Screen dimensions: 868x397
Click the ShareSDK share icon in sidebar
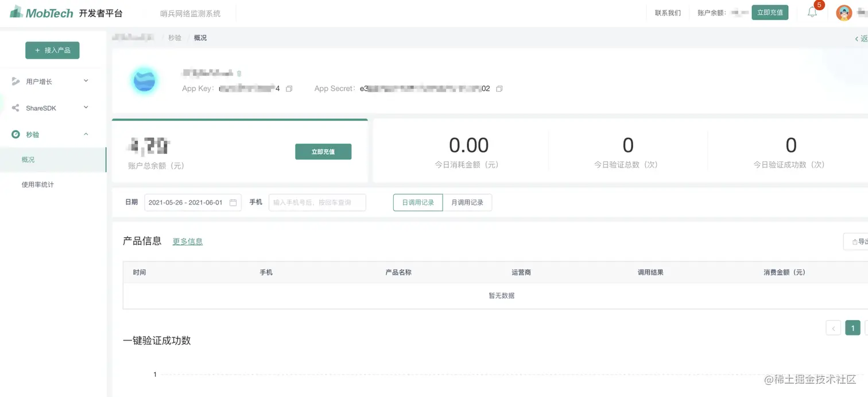[x=15, y=107]
